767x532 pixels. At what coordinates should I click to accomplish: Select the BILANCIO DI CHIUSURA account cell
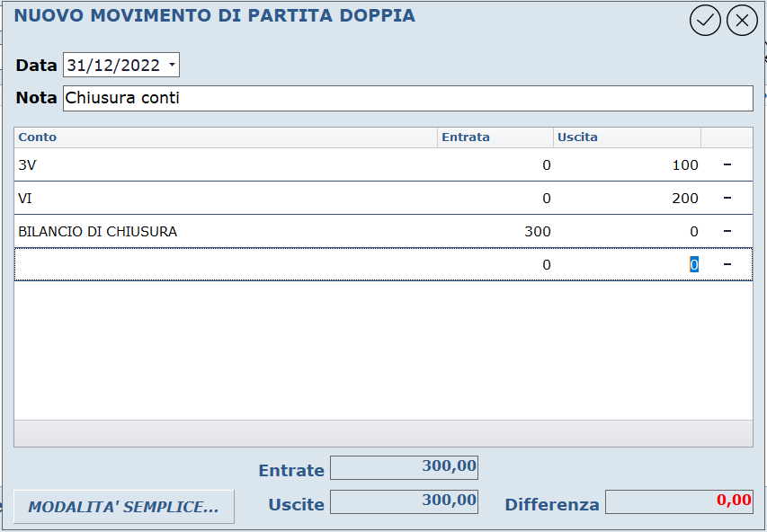point(226,231)
